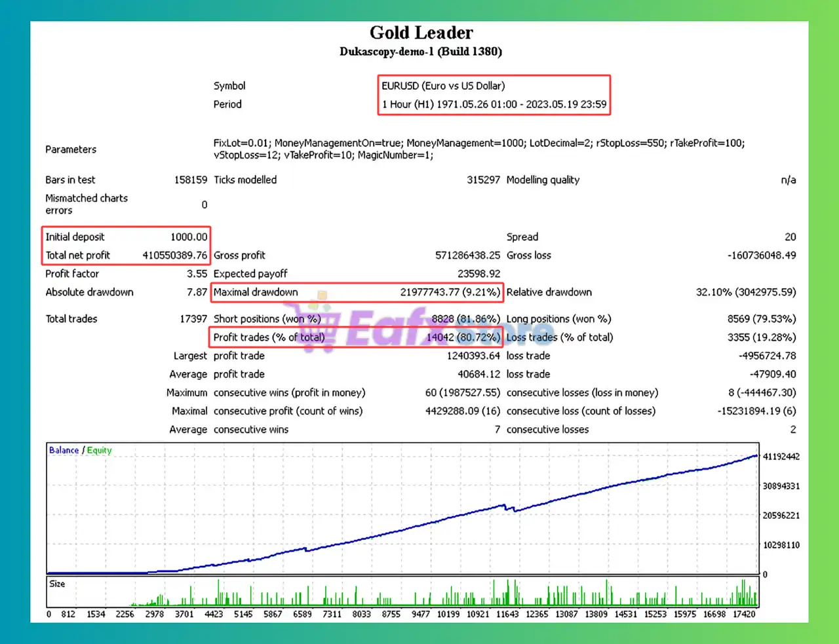The height and width of the screenshot is (644, 839).
Task: Select the highlighted EURUSD symbol text
Action: [443, 86]
